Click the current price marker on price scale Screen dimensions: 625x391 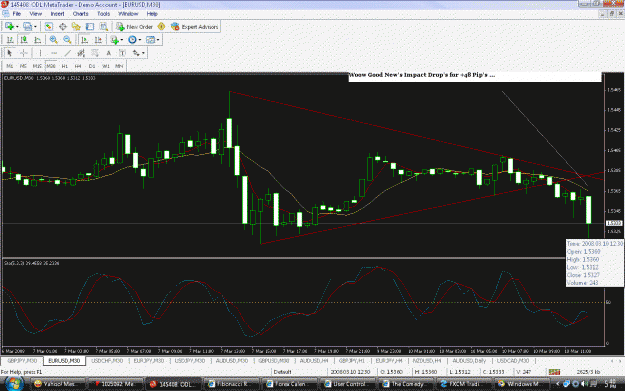[x=614, y=223]
